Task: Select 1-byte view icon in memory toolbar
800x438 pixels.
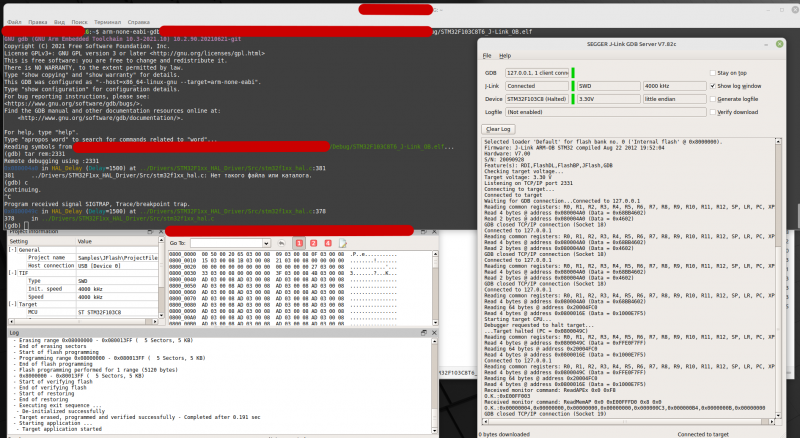Action: coord(299,244)
